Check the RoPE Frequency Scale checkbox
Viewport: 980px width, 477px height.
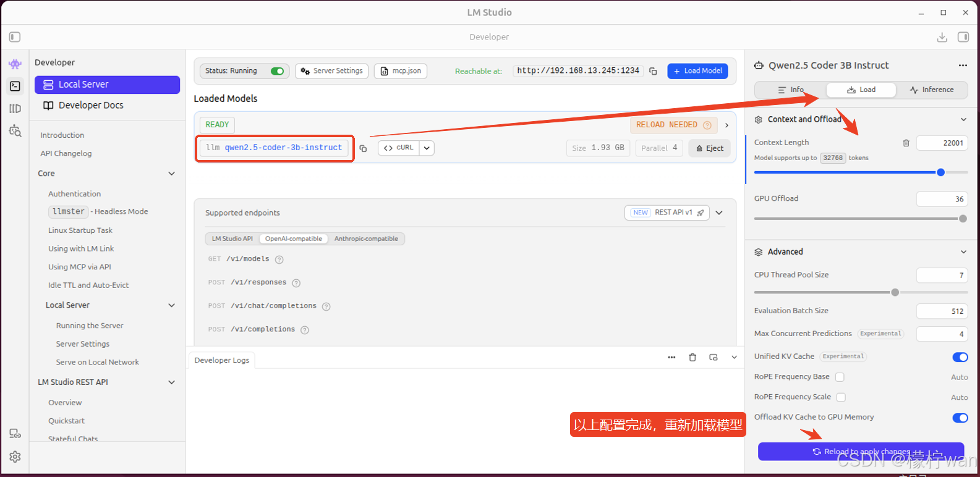click(841, 397)
